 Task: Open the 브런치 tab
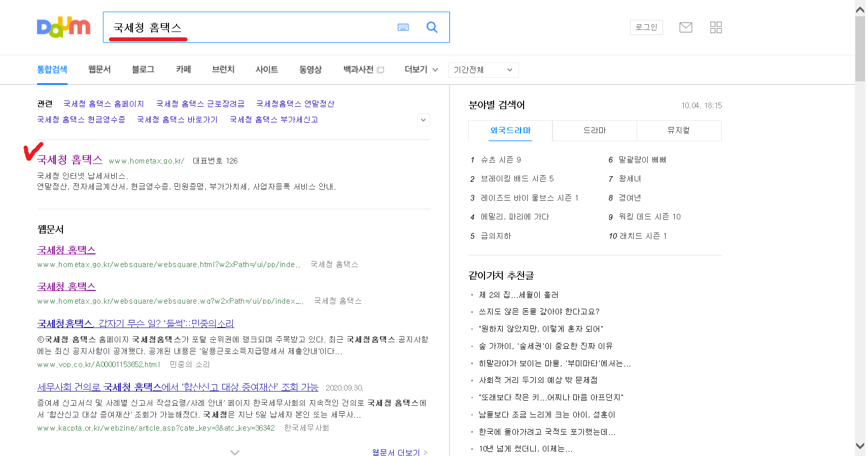pos(223,70)
